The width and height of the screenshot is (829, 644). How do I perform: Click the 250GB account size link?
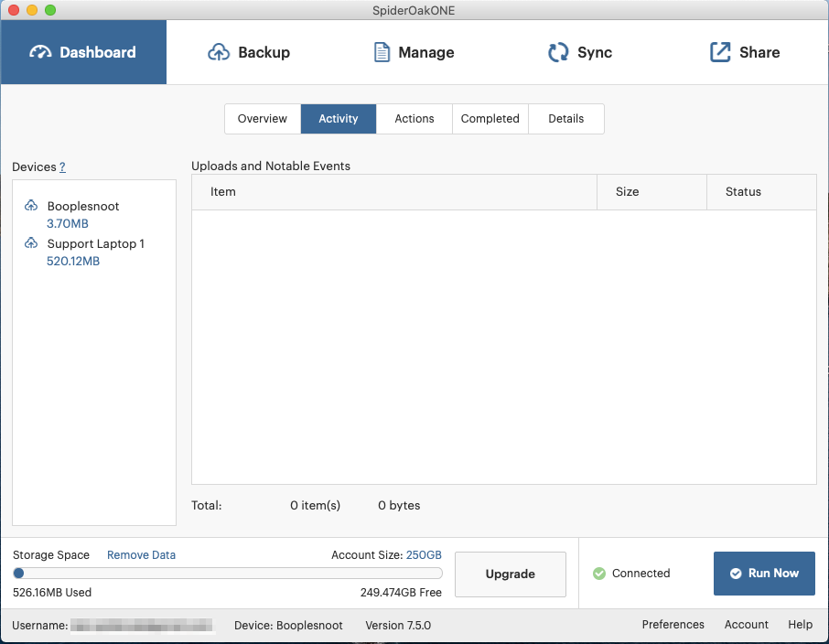pyautogui.click(x=424, y=555)
